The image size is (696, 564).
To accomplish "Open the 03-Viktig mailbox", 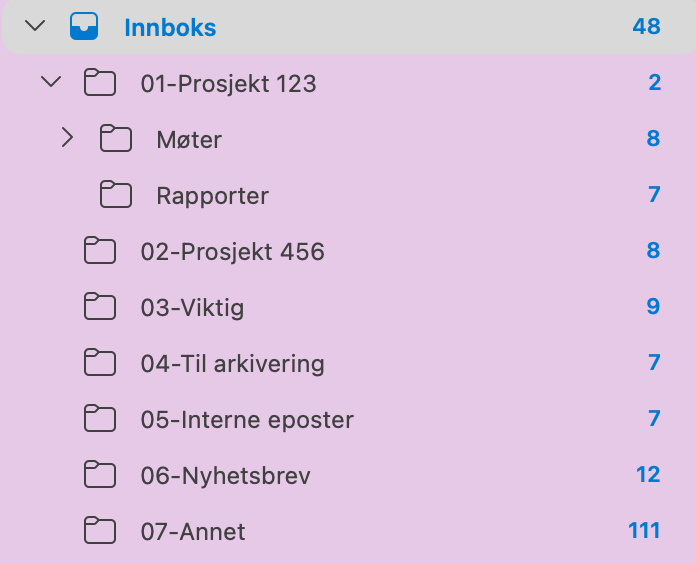I will pyautogui.click(x=192, y=307).
